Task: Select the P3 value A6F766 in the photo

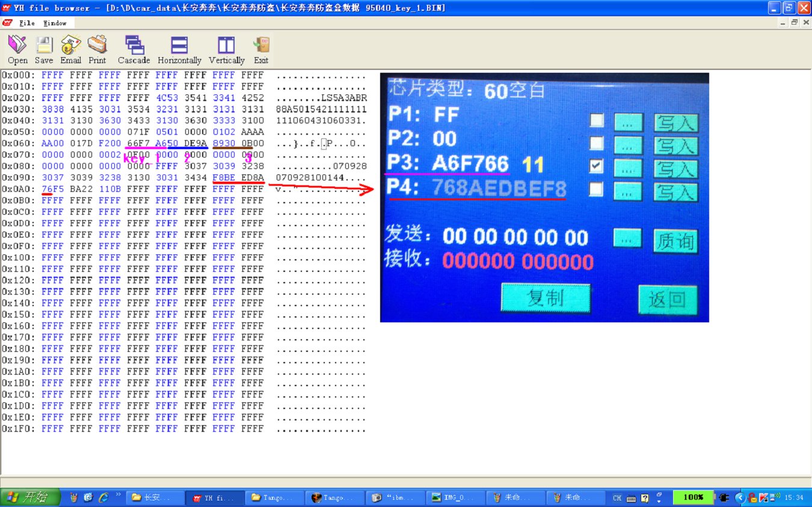Action: [x=470, y=164]
